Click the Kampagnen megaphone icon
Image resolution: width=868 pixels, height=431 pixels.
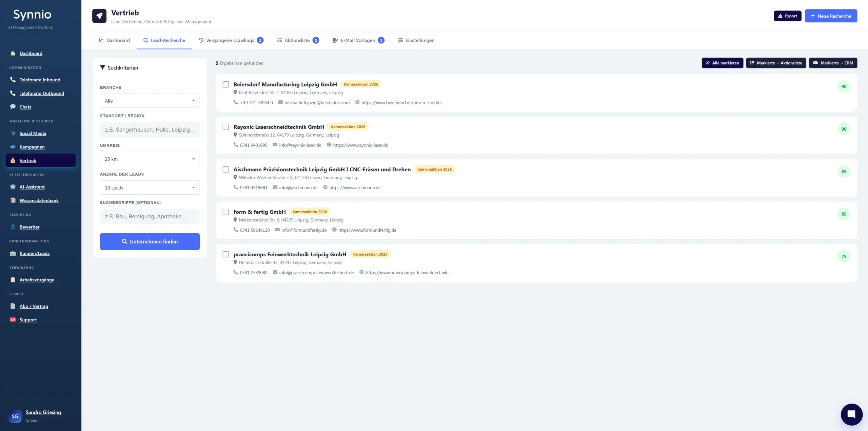(13, 147)
